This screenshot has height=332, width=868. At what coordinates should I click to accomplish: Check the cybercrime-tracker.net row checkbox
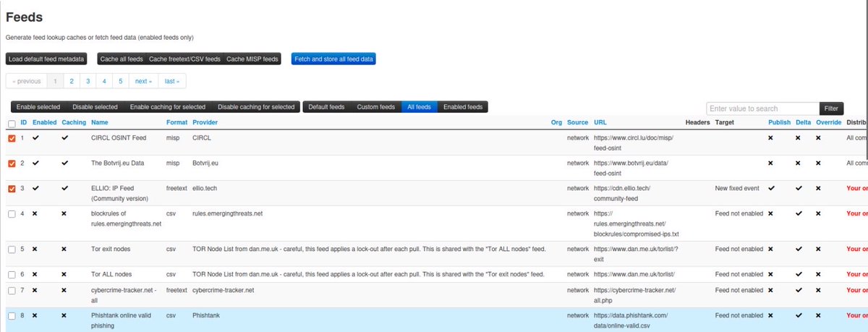12,290
